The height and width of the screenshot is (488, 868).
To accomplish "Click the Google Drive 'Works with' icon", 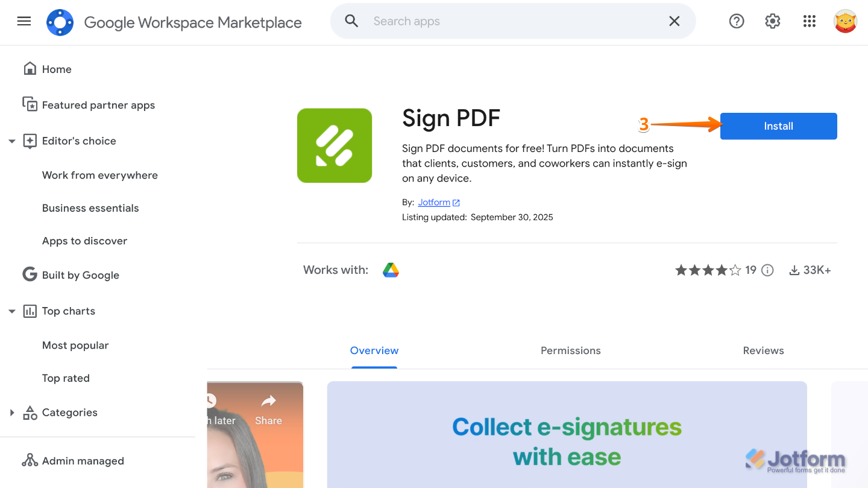I will [x=391, y=270].
